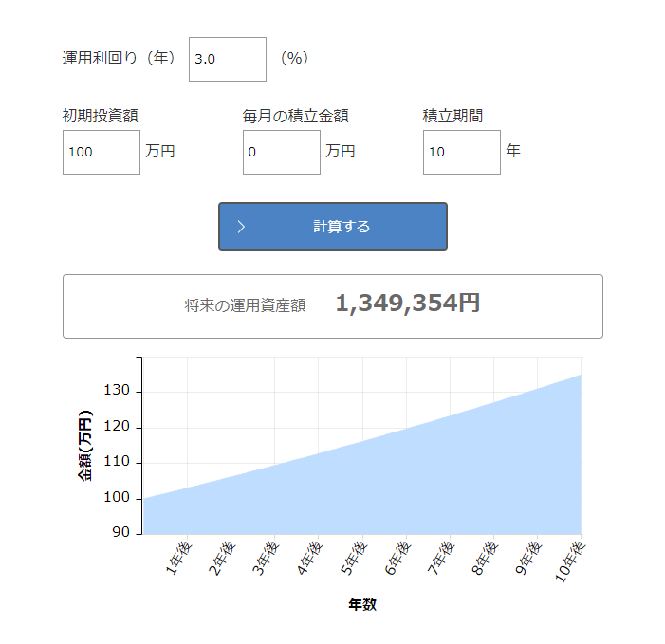The height and width of the screenshot is (644, 665).
Task: Click the 130 y-axis tick label
Action: (x=119, y=392)
